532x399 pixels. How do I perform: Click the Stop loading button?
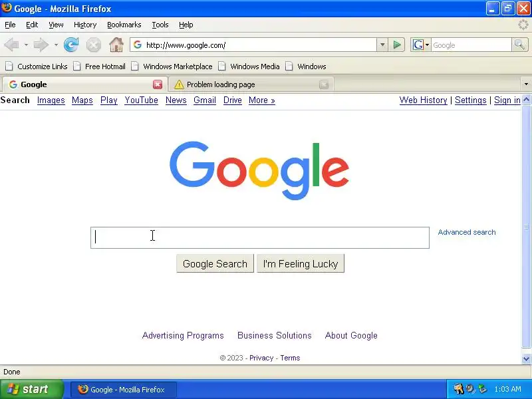[93, 45]
